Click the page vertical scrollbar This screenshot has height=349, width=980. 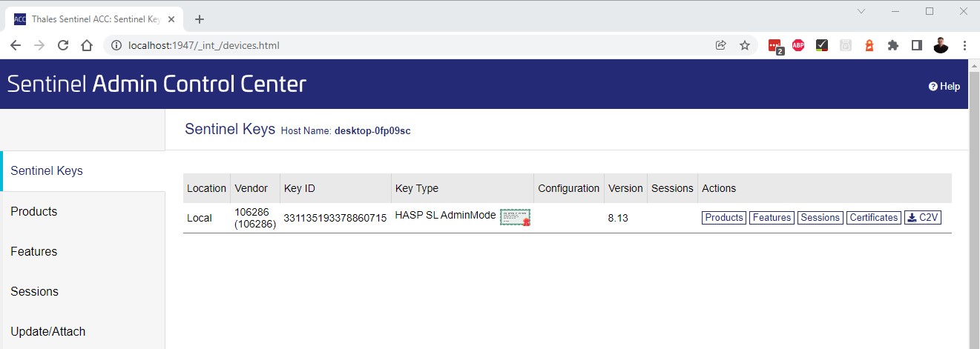pyautogui.click(x=974, y=204)
